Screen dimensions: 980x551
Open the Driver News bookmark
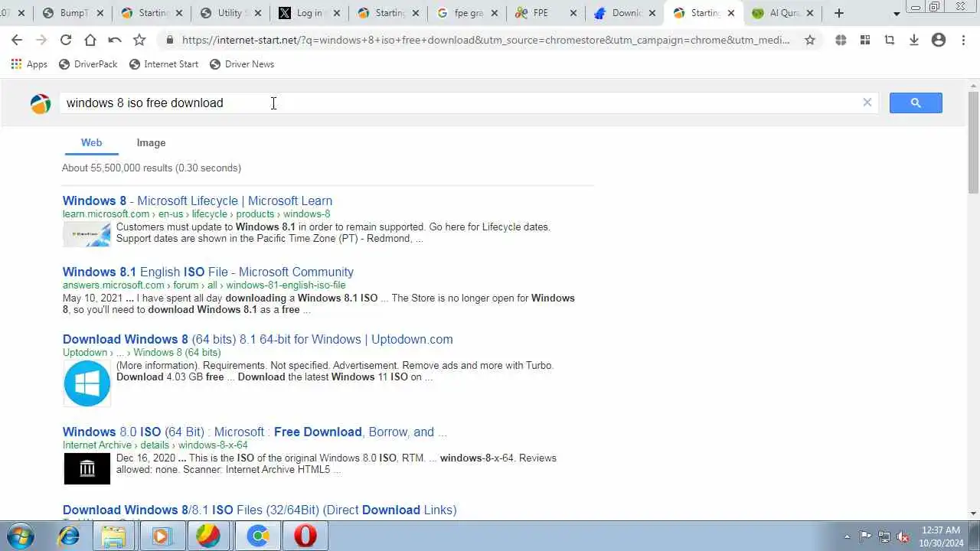241,64
